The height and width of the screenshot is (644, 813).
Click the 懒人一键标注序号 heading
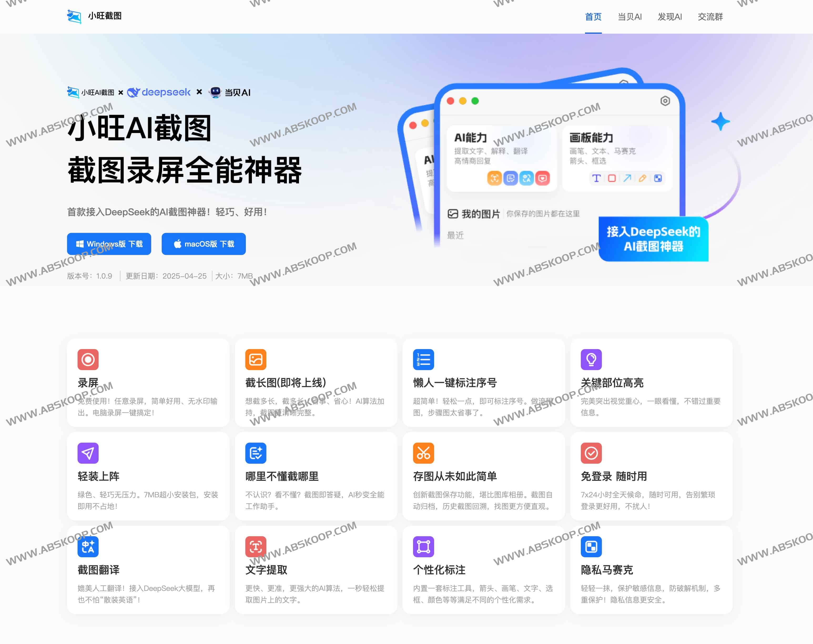(x=455, y=383)
